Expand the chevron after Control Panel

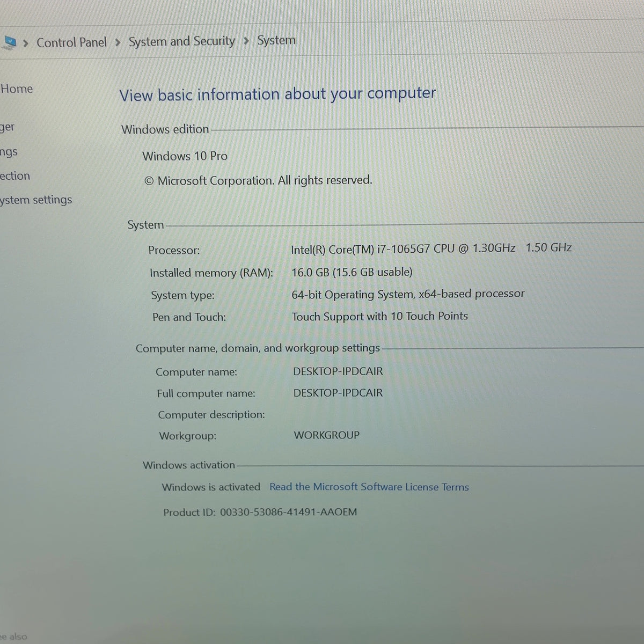coord(118,42)
